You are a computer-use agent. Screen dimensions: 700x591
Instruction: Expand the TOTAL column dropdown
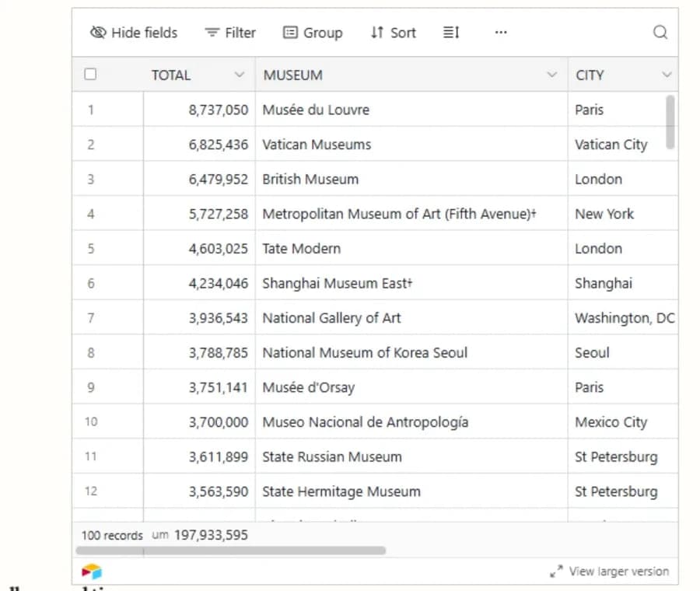point(240,75)
